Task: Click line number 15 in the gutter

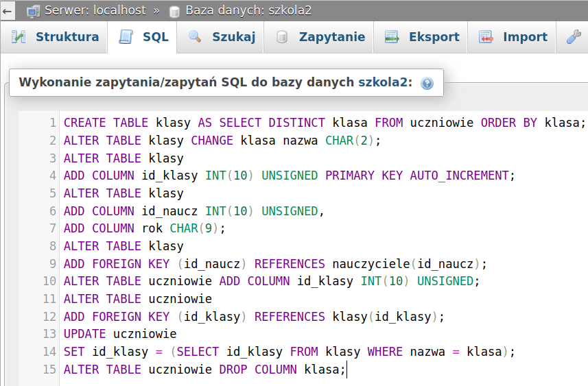Action: pyautogui.click(x=49, y=370)
